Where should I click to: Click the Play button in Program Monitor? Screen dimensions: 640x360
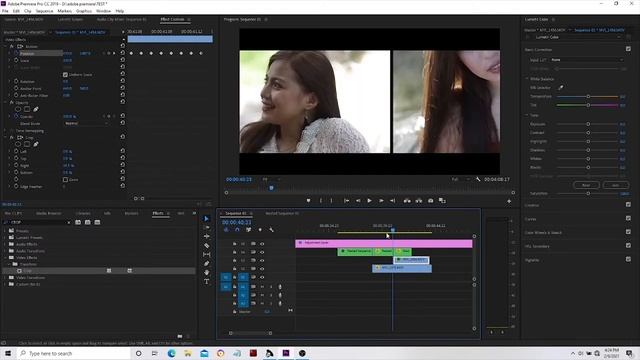[x=369, y=200]
